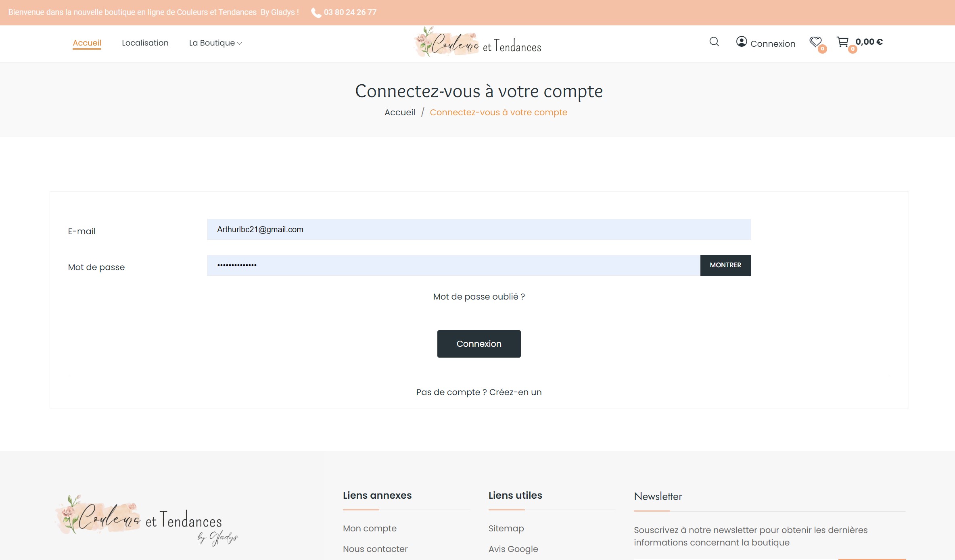Open Mon compte footer link

(x=370, y=529)
